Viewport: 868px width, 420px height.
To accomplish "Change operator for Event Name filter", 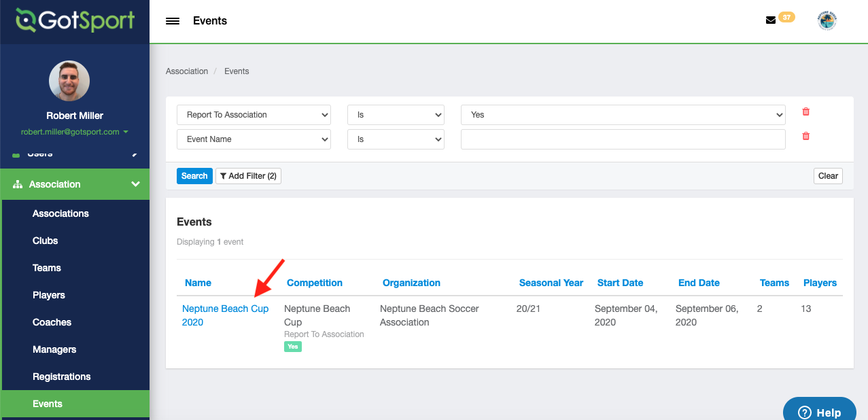I will 396,139.
